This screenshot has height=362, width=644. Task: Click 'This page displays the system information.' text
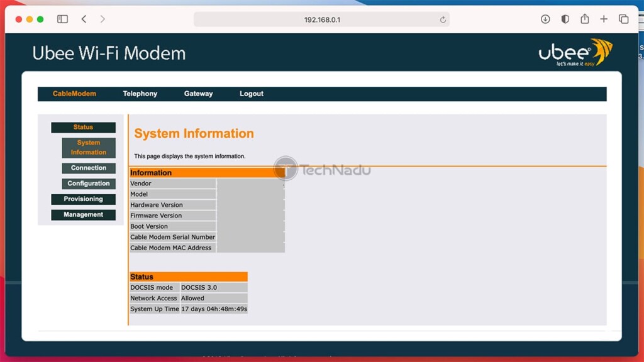coord(190,156)
